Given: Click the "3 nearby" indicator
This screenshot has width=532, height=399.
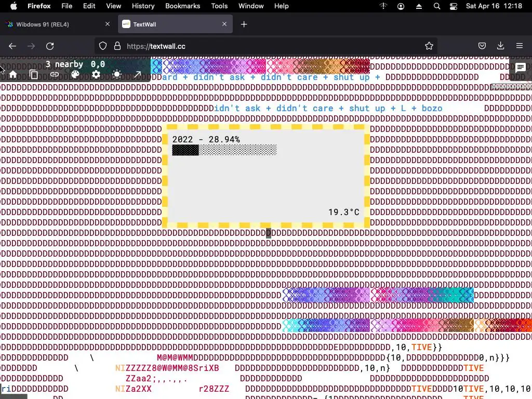Looking at the screenshot, I should click(x=64, y=64).
